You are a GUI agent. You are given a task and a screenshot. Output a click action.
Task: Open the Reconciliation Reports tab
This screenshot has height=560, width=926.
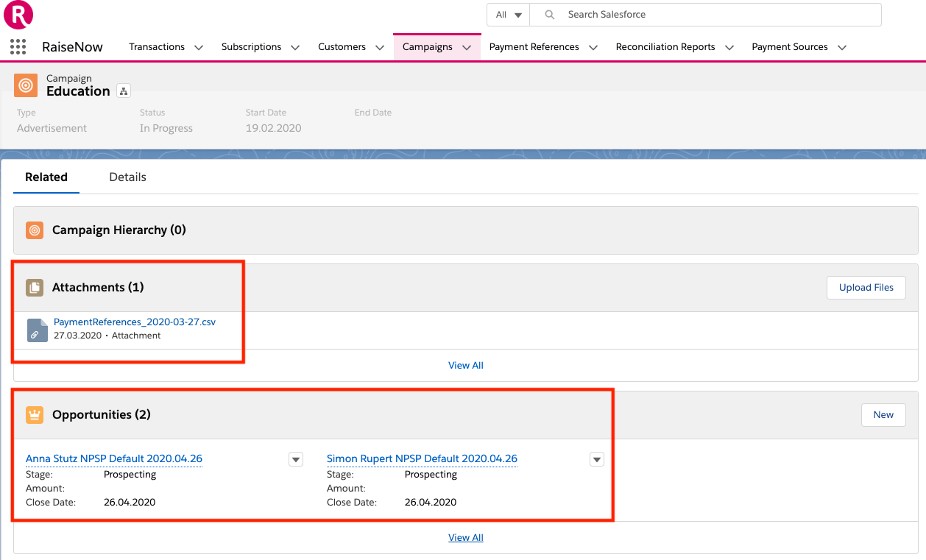(x=665, y=47)
